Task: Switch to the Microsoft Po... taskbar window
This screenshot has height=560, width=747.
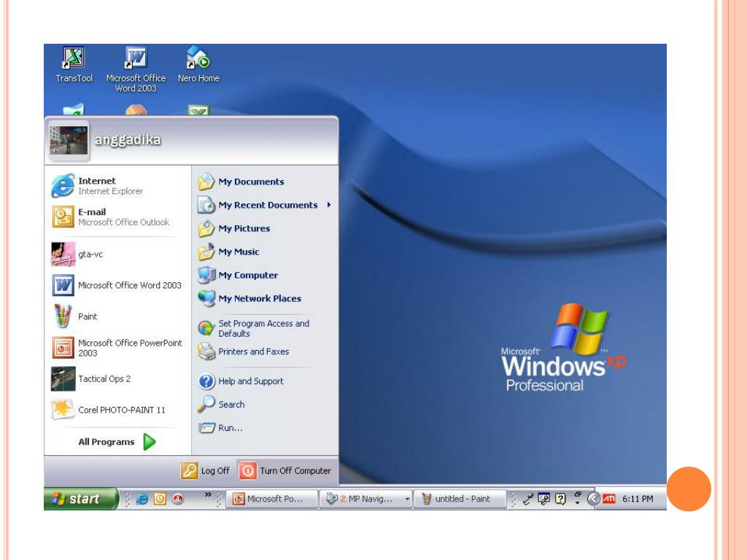Action: pos(271,499)
